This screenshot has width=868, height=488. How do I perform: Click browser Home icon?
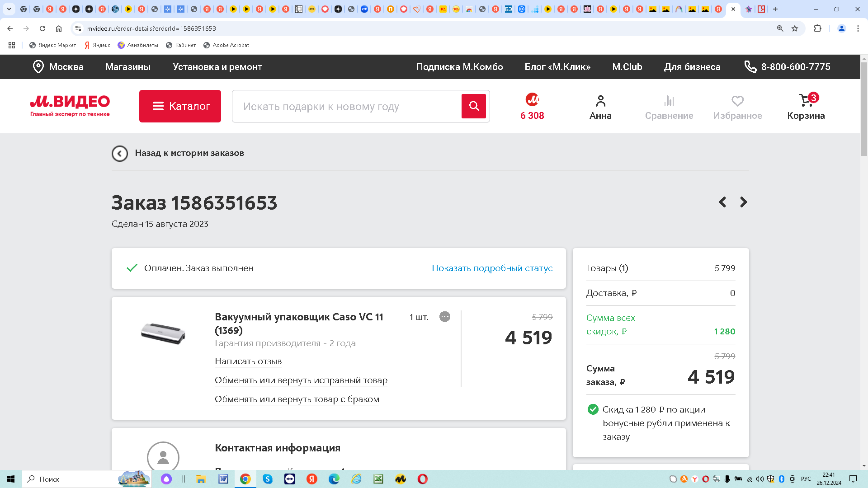tap(59, 28)
